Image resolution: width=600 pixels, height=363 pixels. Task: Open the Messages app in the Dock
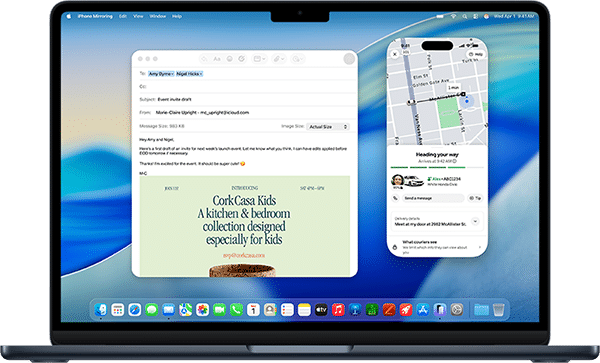click(x=152, y=309)
